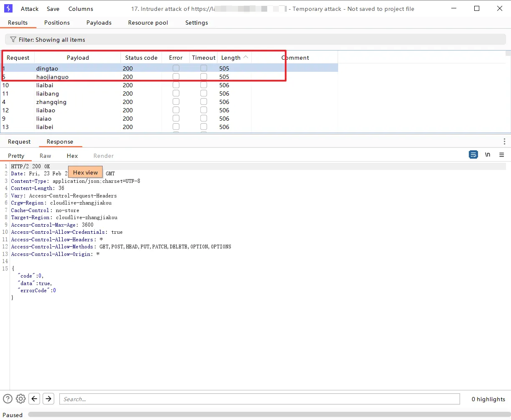
Task: Toggle the \n non-printable characters icon
Action: pos(487,155)
